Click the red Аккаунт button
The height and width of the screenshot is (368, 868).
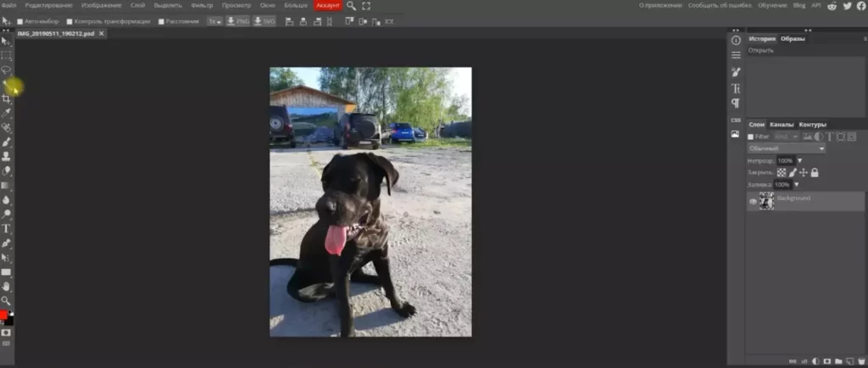[x=328, y=6]
